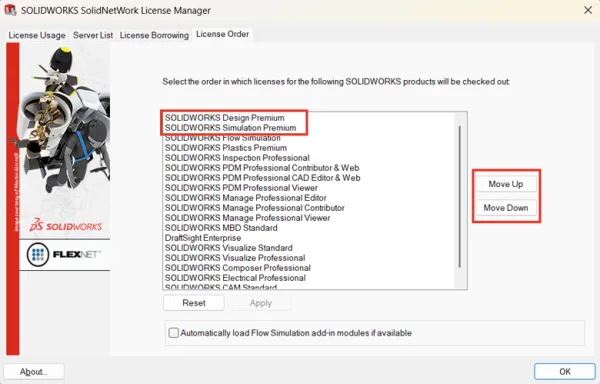Open the About dialog

pyautogui.click(x=34, y=371)
